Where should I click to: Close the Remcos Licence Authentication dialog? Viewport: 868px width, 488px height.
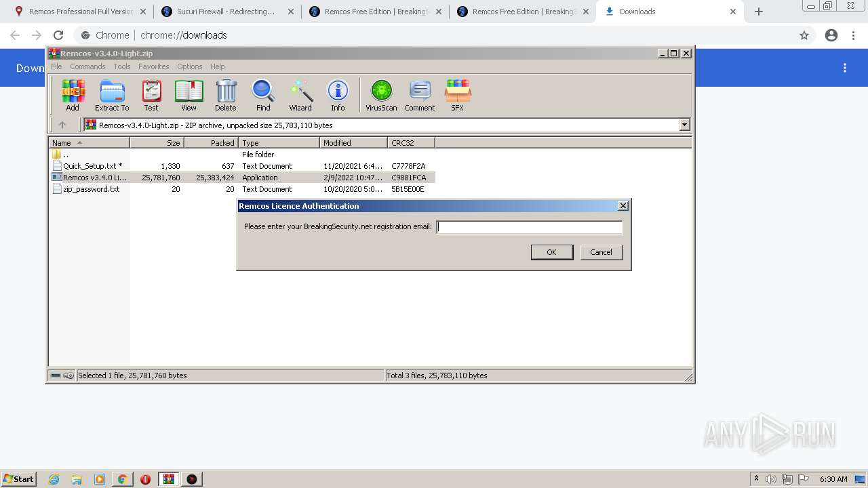(623, 206)
